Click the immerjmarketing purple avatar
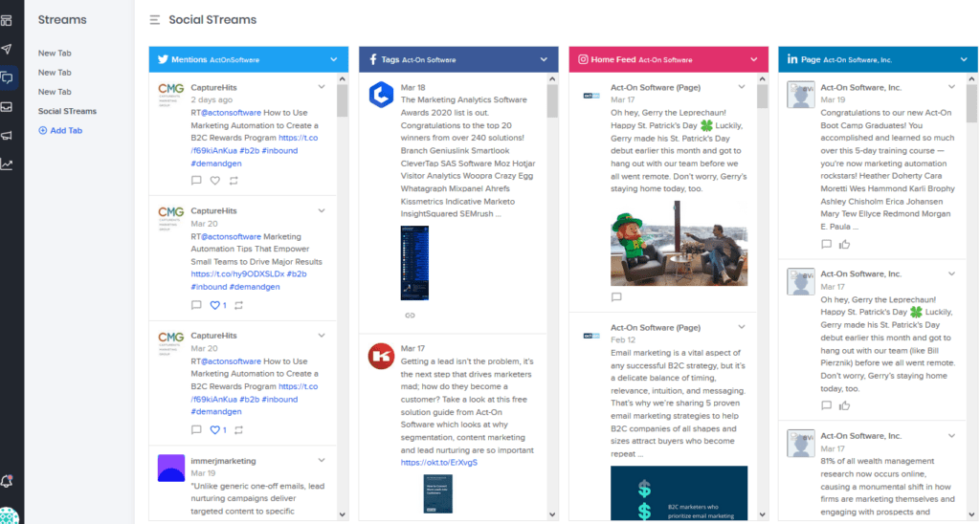This screenshot has height=524, width=980. (171, 468)
